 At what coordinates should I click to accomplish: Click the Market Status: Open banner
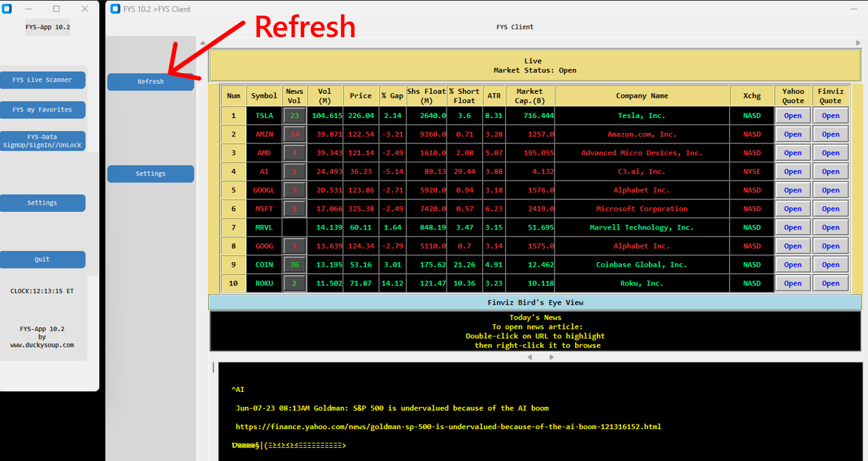pos(535,65)
